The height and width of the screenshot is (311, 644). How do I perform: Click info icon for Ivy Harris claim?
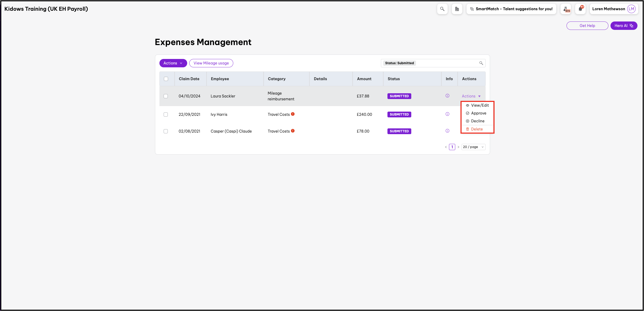click(447, 114)
